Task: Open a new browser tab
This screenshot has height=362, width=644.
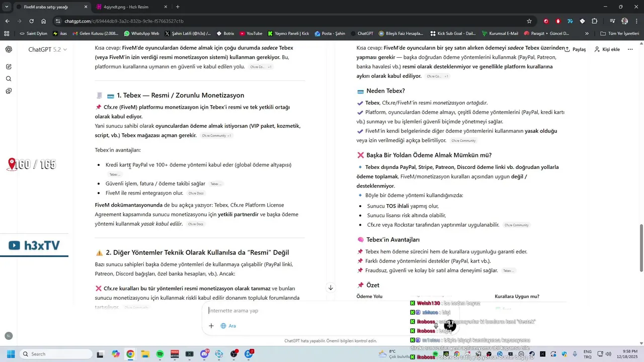Action: (178, 7)
